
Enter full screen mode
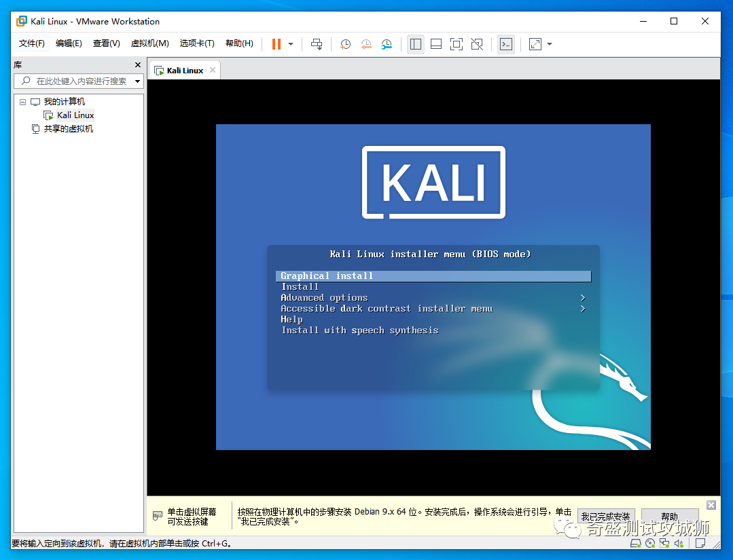(457, 44)
